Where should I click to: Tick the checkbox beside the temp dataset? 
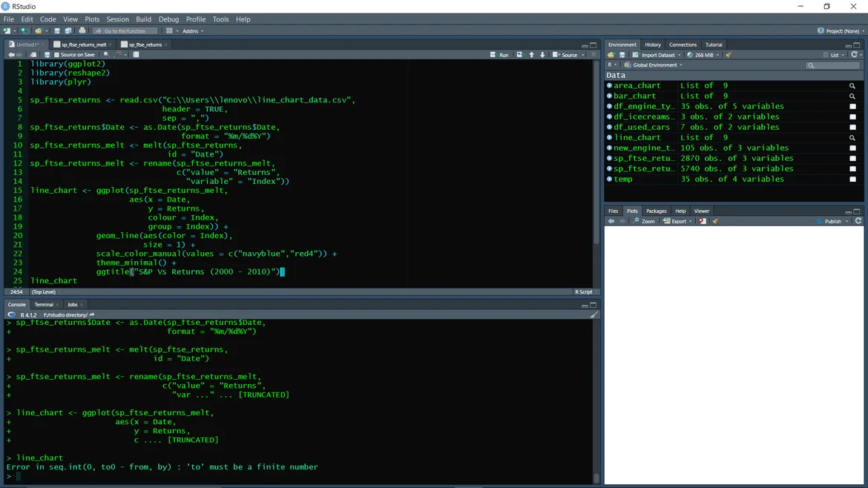tap(852, 179)
